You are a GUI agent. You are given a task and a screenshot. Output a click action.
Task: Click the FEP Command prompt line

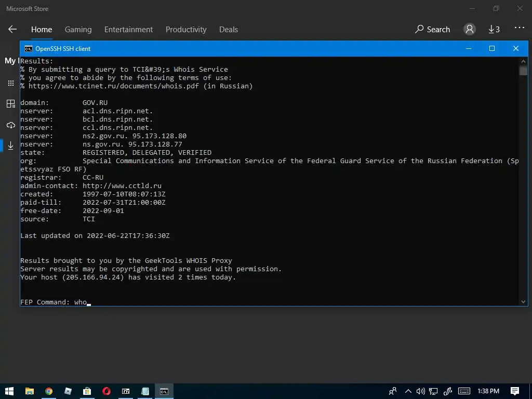(55, 302)
